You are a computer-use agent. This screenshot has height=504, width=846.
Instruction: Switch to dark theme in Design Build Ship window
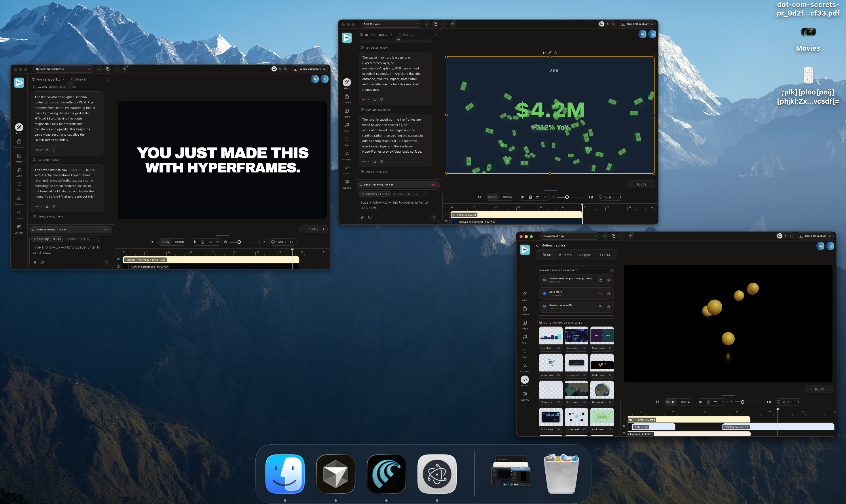point(791,236)
